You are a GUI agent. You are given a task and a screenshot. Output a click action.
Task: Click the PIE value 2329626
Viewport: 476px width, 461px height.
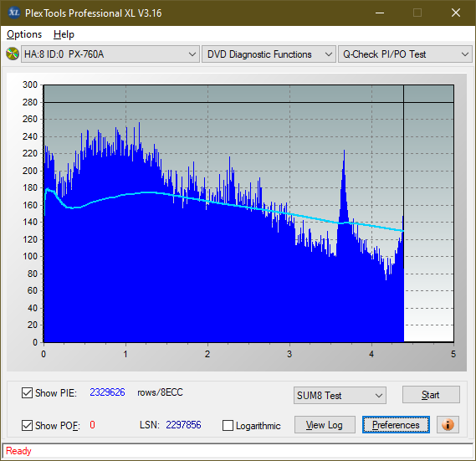(x=107, y=392)
